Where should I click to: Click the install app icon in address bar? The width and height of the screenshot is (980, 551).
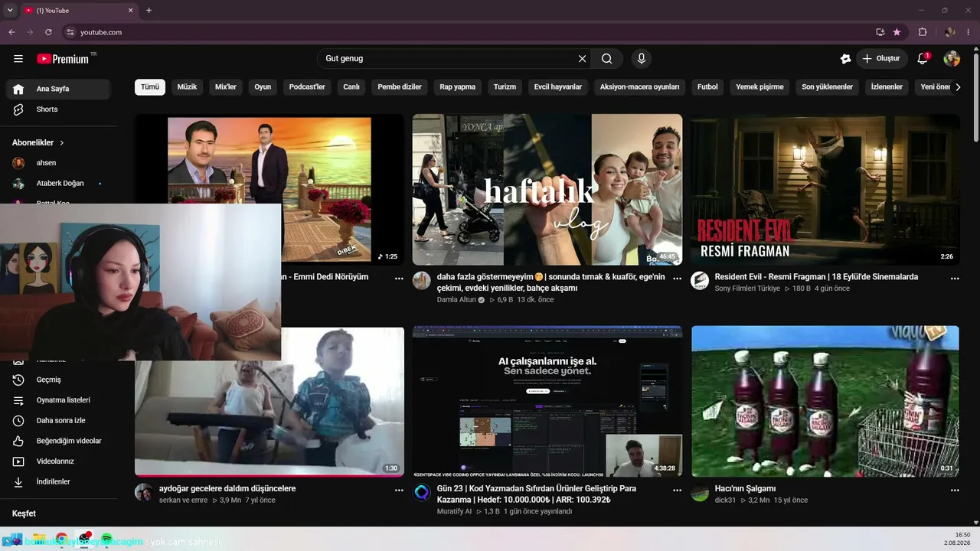880,32
